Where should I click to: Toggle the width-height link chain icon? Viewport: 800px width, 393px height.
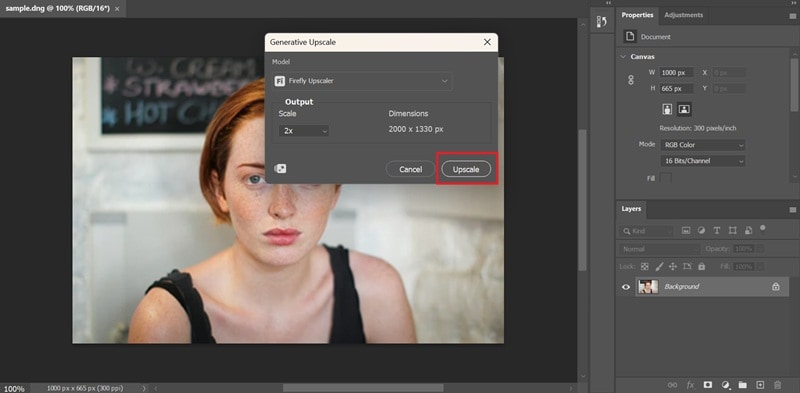pyautogui.click(x=631, y=80)
